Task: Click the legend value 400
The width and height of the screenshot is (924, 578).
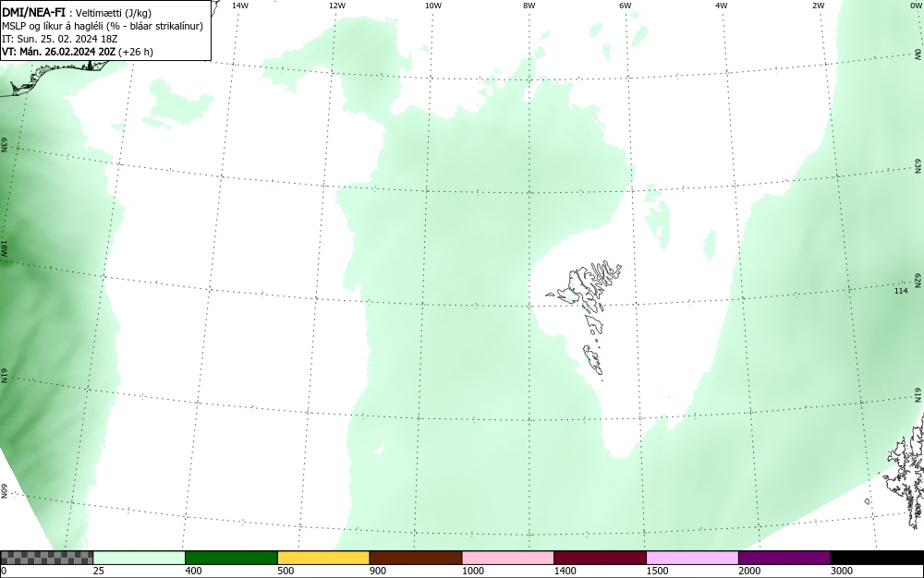Action: [193, 571]
